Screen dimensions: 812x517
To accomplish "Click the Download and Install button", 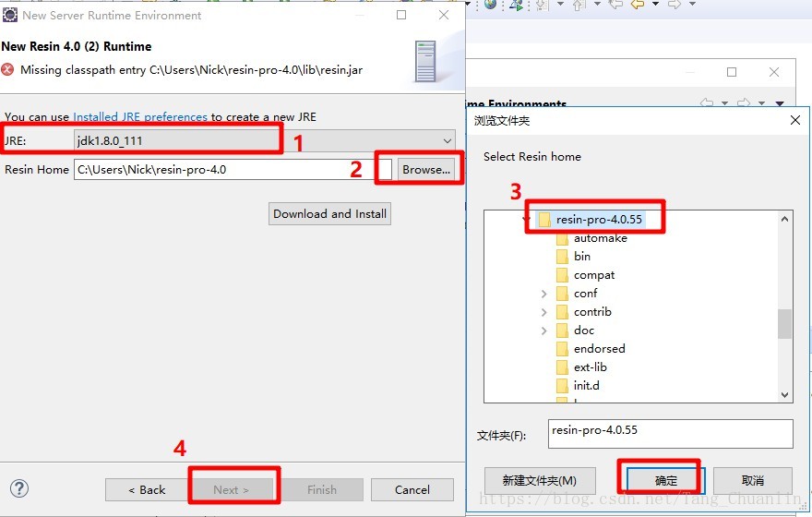I will pyautogui.click(x=330, y=214).
